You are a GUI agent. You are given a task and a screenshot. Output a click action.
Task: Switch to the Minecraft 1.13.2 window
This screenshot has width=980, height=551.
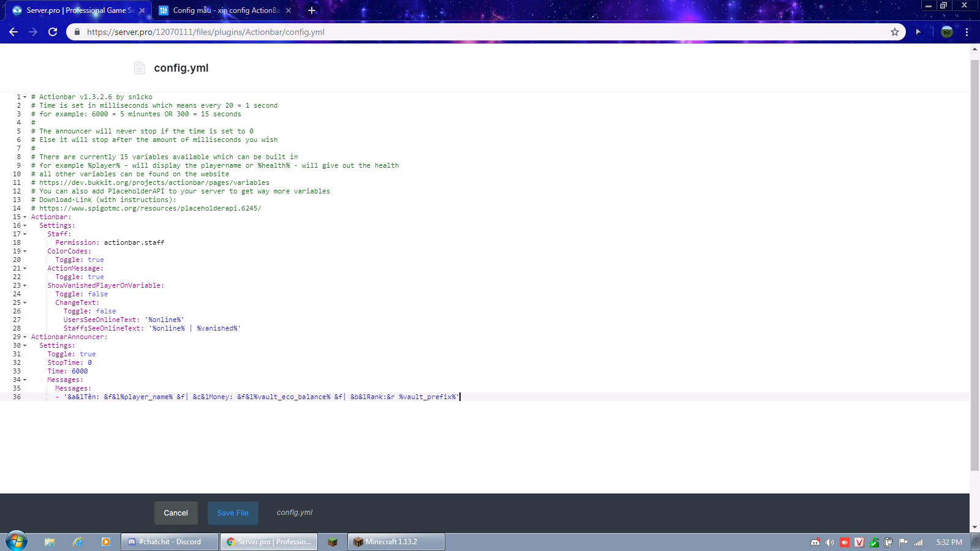396,542
